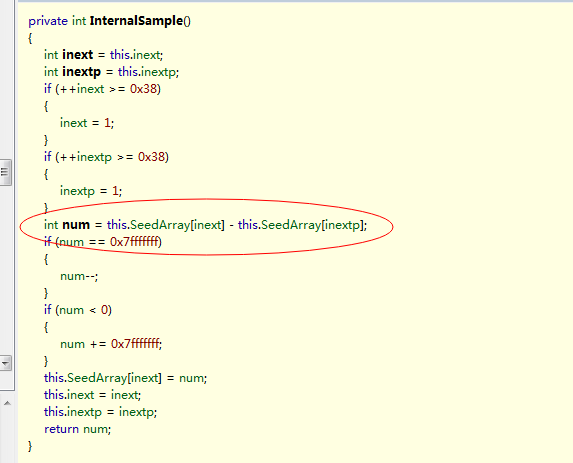Click the num-- statement
This screenshot has height=463, width=573.
click(79, 276)
